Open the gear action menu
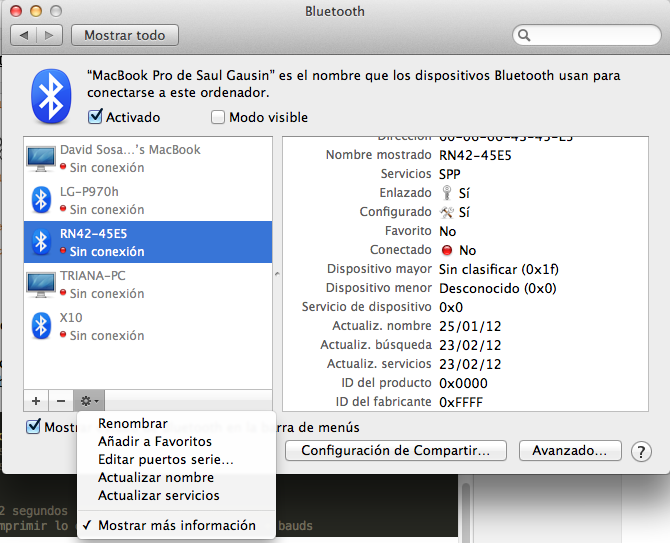 (x=89, y=401)
